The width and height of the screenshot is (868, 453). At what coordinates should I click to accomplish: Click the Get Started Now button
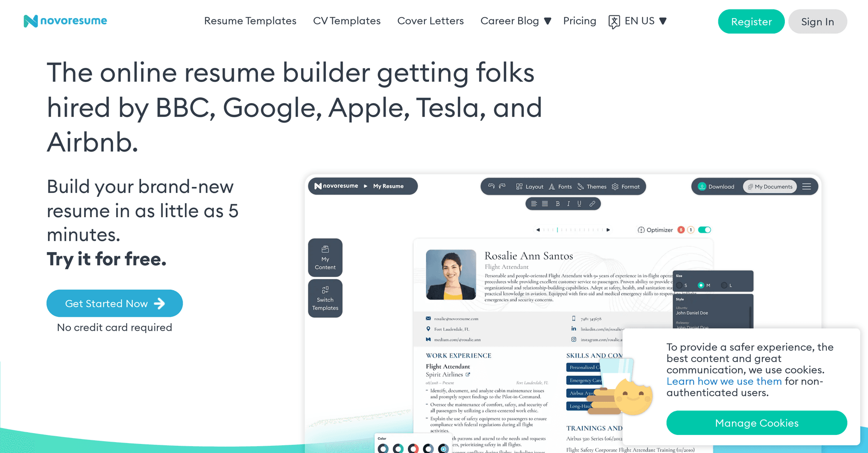pos(115,303)
